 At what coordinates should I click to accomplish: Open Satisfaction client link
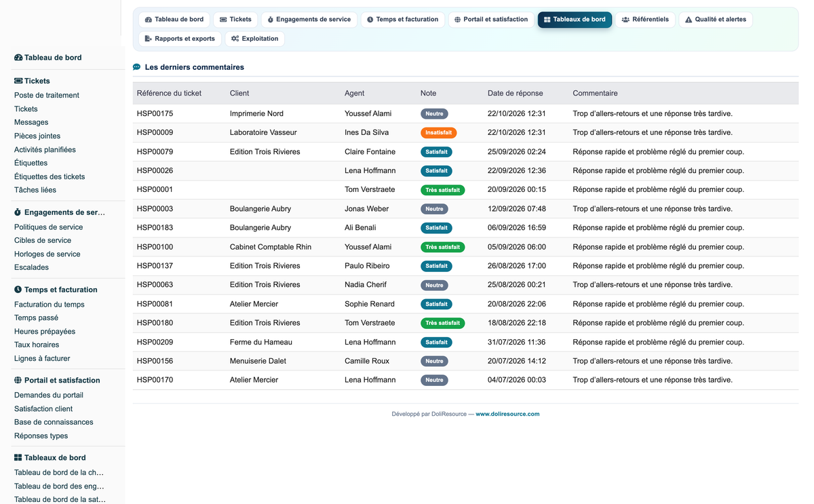click(43, 409)
